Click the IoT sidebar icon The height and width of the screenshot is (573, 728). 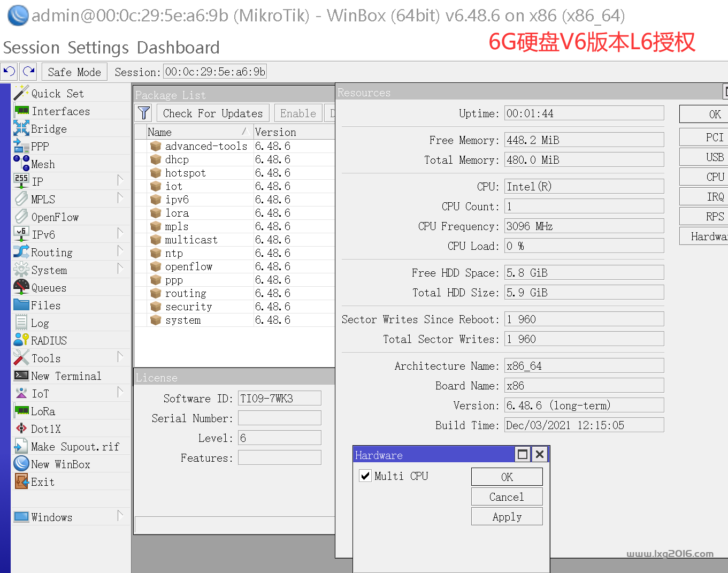pos(21,393)
